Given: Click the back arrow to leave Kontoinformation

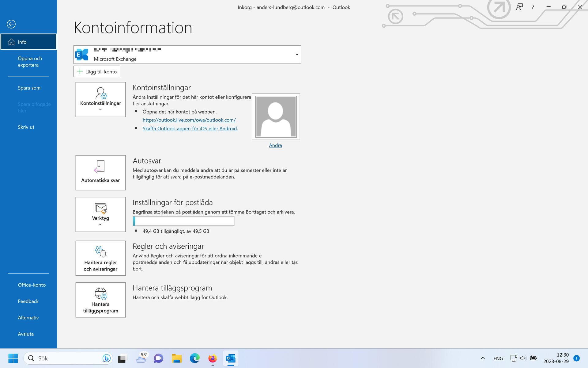Looking at the screenshot, I should tap(12, 24).
